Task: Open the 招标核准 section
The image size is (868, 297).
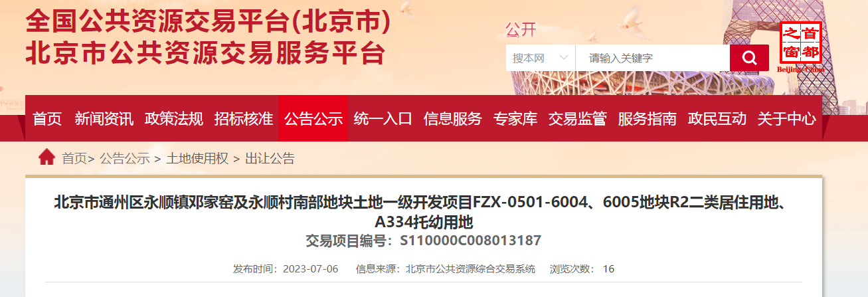Action: tap(244, 119)
